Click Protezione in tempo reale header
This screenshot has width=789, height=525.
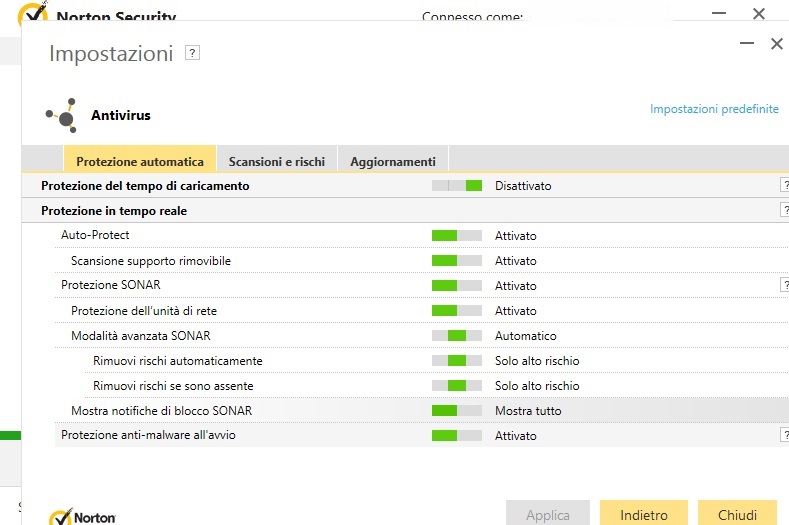[114, 210]
